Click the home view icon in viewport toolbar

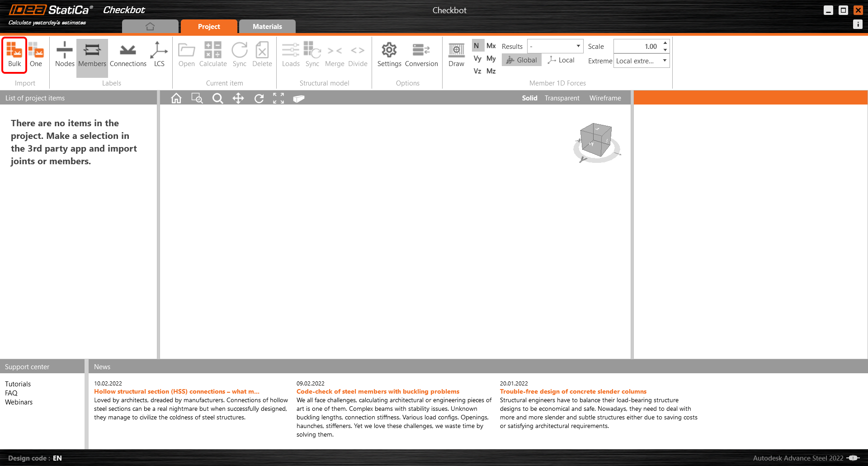[x=176, y=98]
